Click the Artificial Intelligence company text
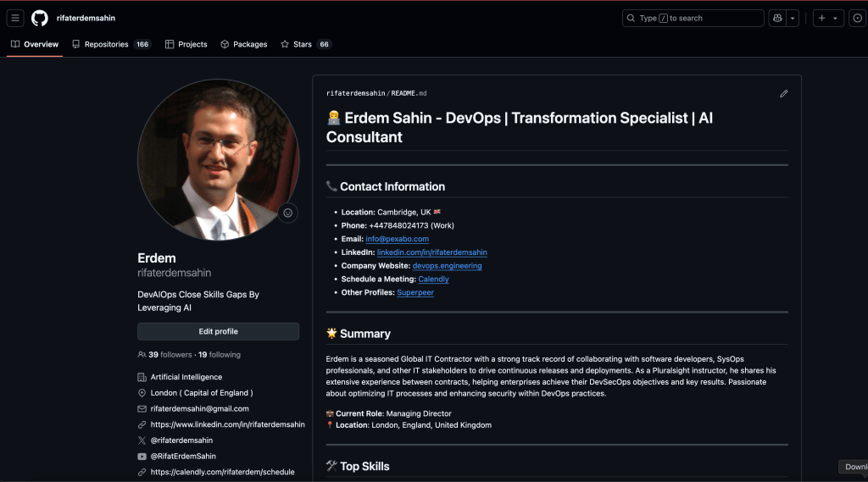 (x=186, y=378)
